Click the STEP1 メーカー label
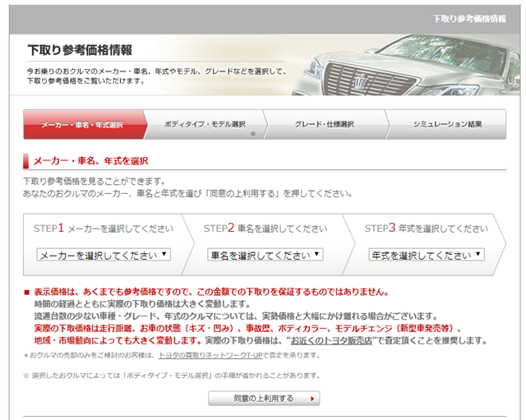Screen dimensions: 526x420 click(104, 228)
